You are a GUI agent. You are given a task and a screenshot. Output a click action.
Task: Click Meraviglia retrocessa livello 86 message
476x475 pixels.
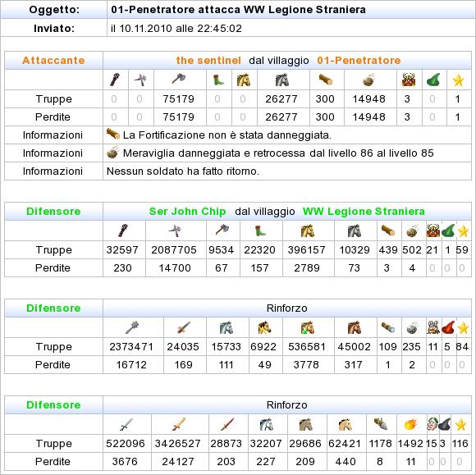(278, 153)
